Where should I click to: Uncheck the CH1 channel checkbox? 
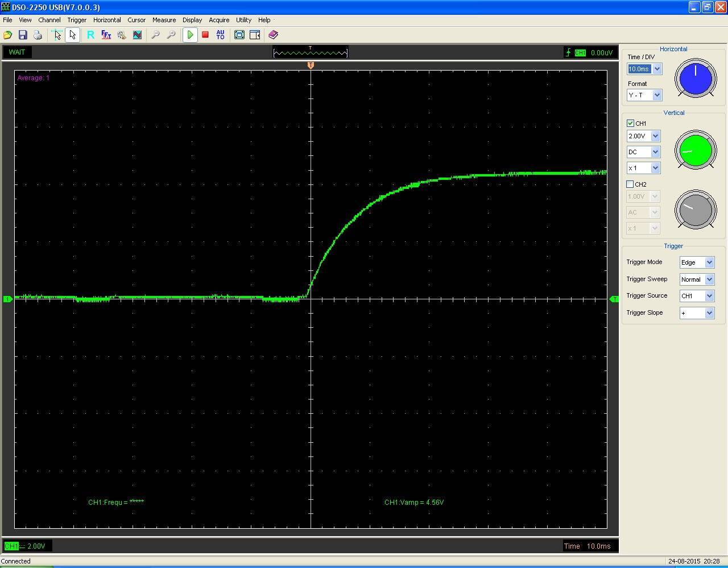point(630,123)
